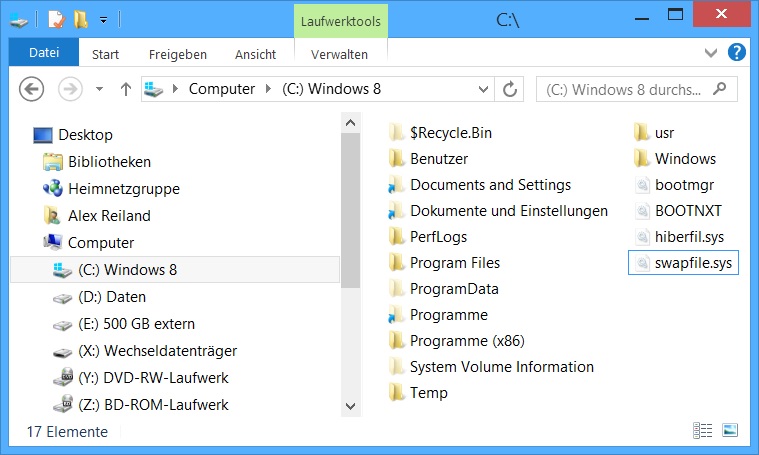759x455 pixels.
Task: Select Bibliotheken in the navigation tree
Action: tap(109, 162)
